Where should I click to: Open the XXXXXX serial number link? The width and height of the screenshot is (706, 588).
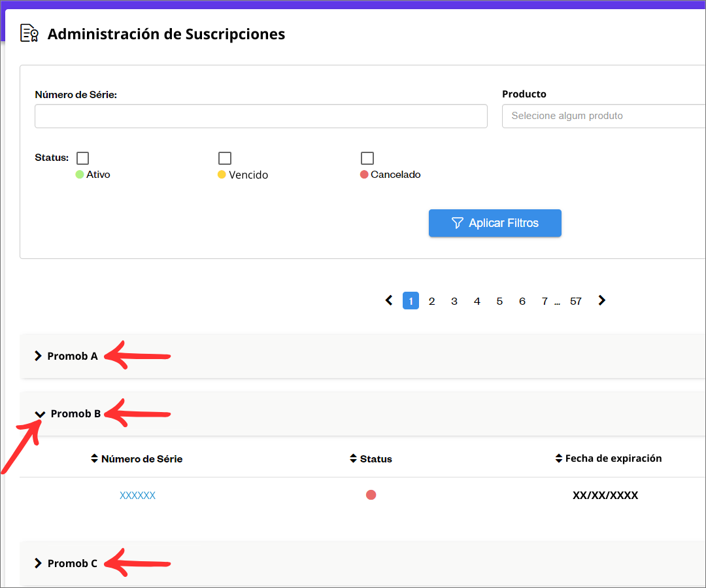[137, 496]
